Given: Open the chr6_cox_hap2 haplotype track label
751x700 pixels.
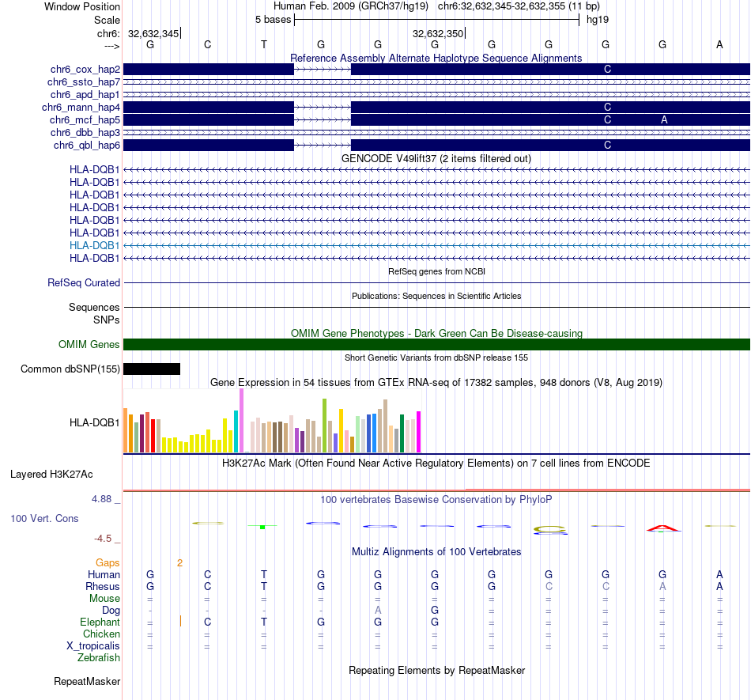Looking at the screenshot, I should point(85,70).
